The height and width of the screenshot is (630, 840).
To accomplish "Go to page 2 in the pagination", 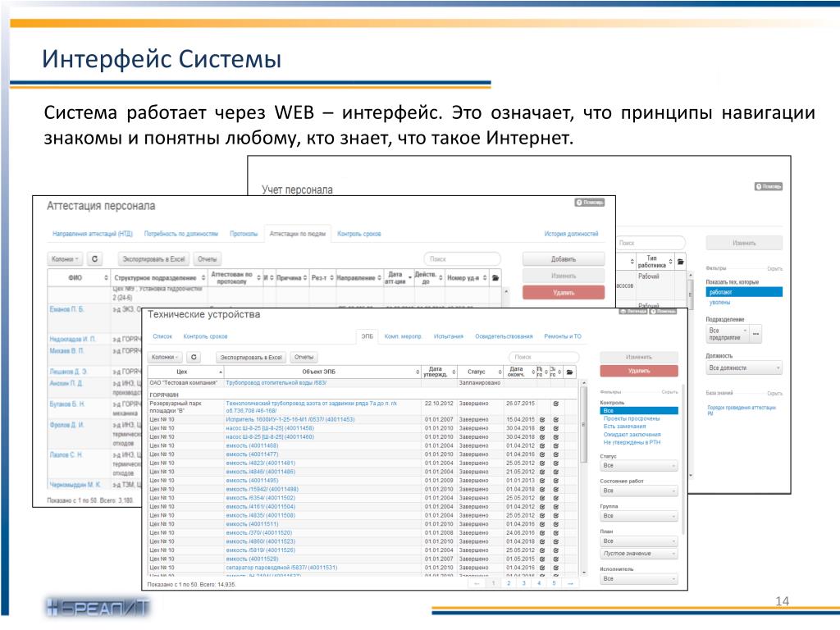I will coord(509,583).
